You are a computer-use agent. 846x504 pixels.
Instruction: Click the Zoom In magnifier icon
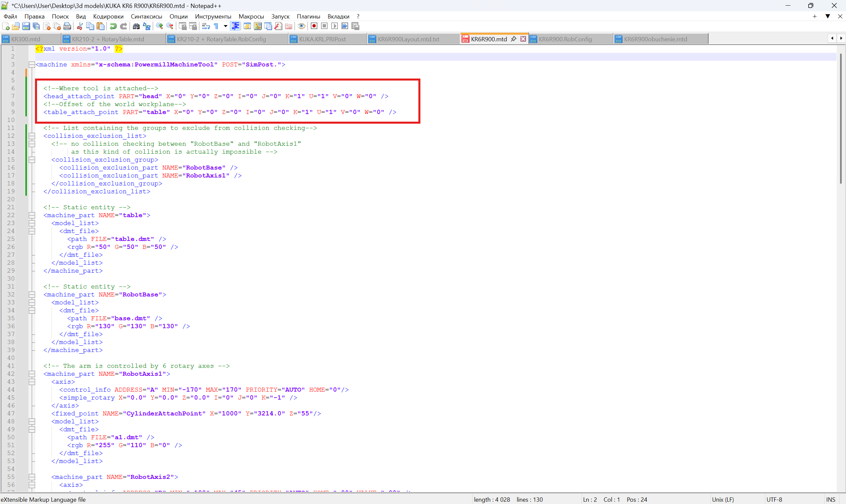159,26
